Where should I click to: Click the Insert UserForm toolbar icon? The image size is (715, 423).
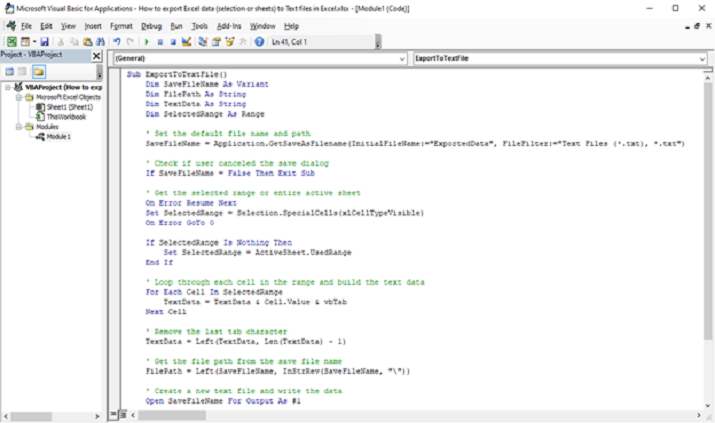point(25,42)
